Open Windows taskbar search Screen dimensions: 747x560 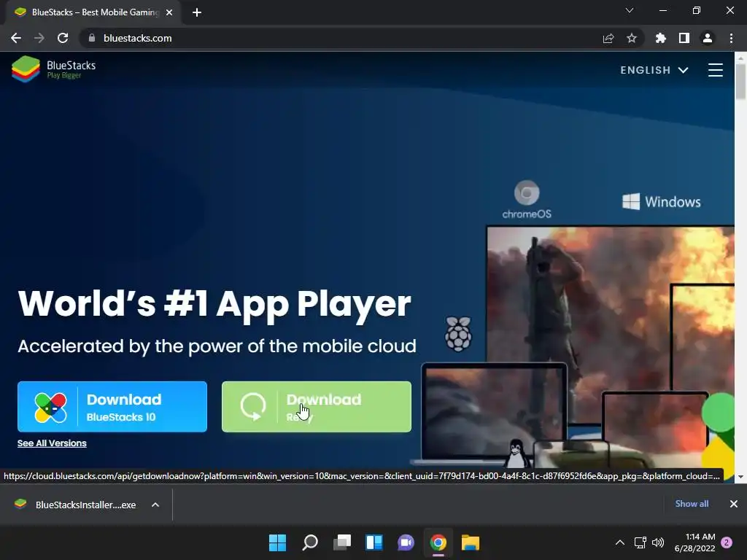point(310,542)
